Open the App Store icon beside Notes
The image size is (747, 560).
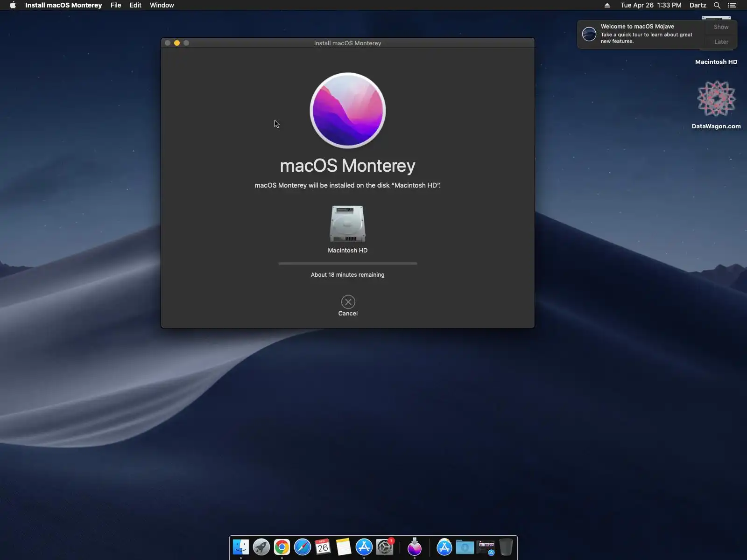pyautogui.click(x=364, y=547)
